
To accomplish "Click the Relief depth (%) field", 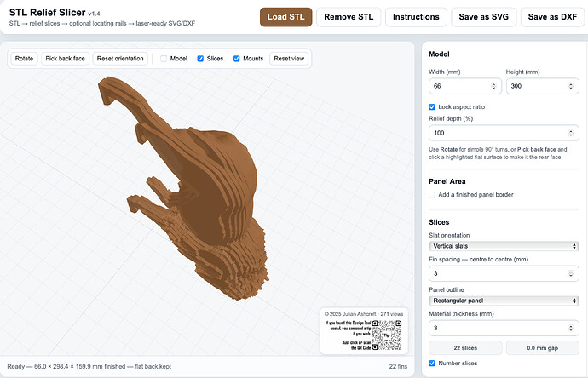I will coord(504,133).
